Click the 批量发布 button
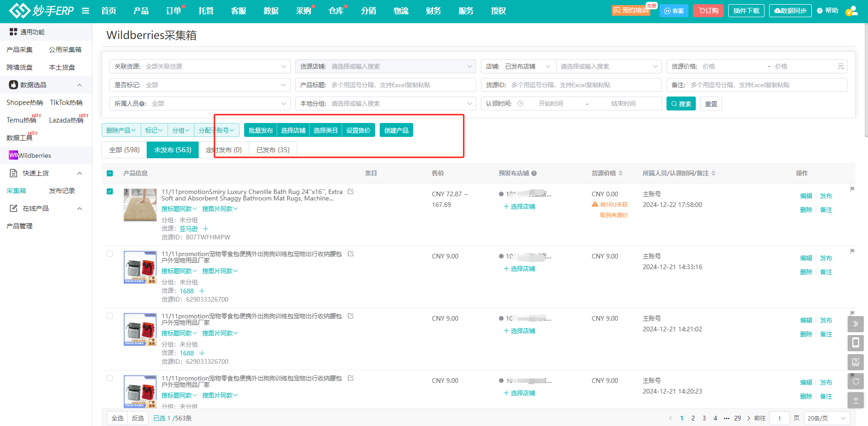This screenshot has width=868, height=426. (x=260, y=130)
